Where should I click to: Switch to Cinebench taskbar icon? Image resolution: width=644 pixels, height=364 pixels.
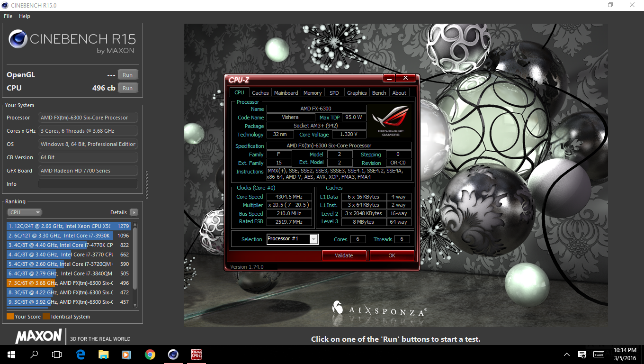click(173, 354)
